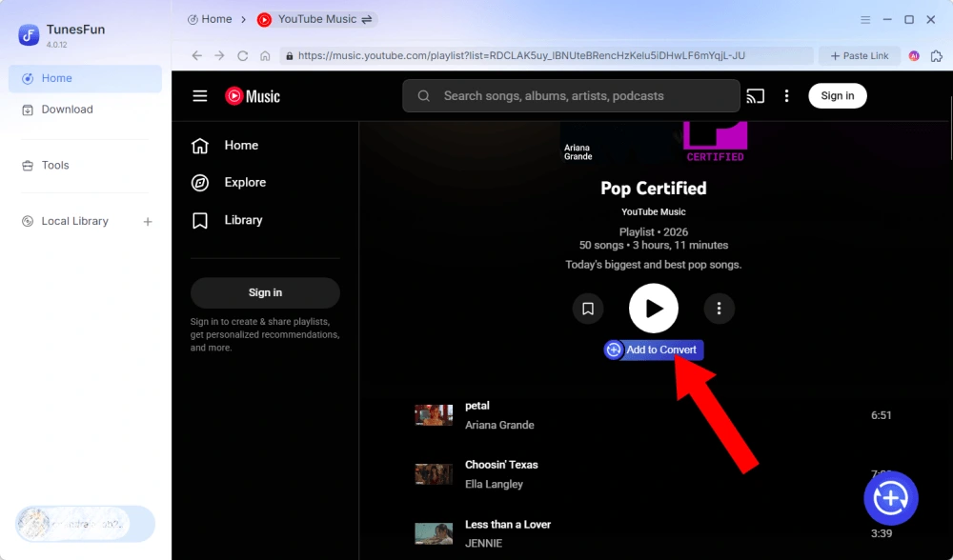Click the TunesFun app logo icon
The image size is (953, 560).
pos(28,35)
